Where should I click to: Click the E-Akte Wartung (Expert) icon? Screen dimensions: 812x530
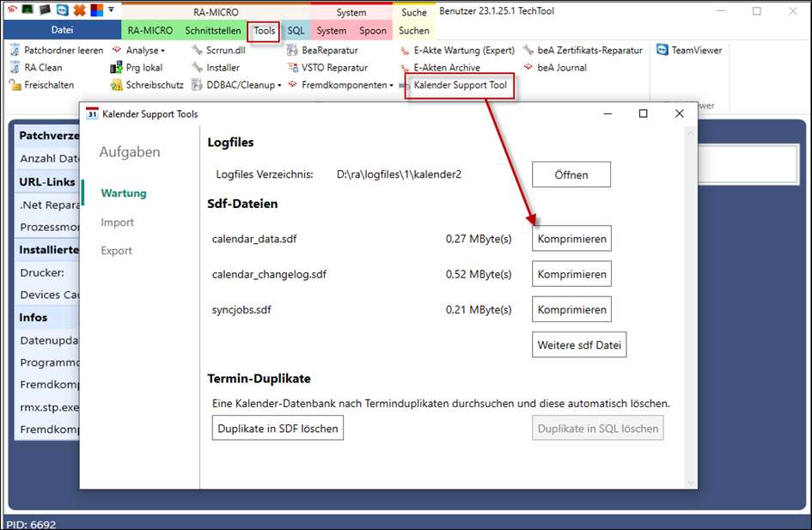[x=405, y=51]
